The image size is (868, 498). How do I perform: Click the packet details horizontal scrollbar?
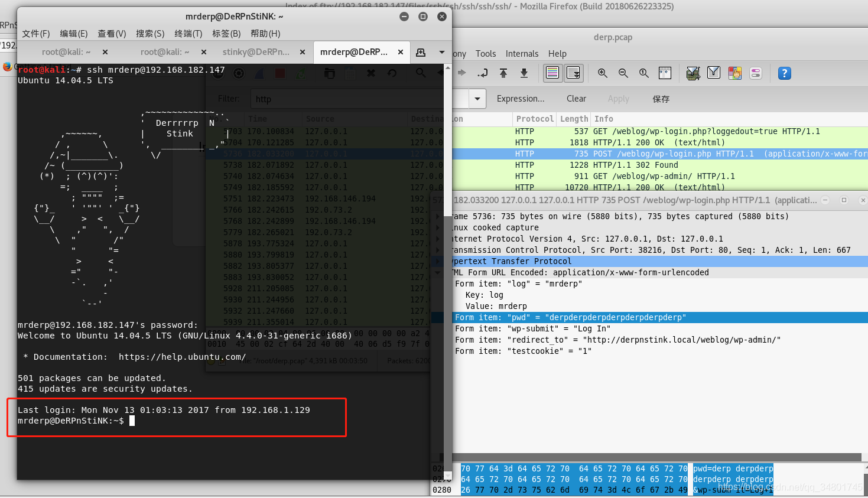tap(656, 457)
